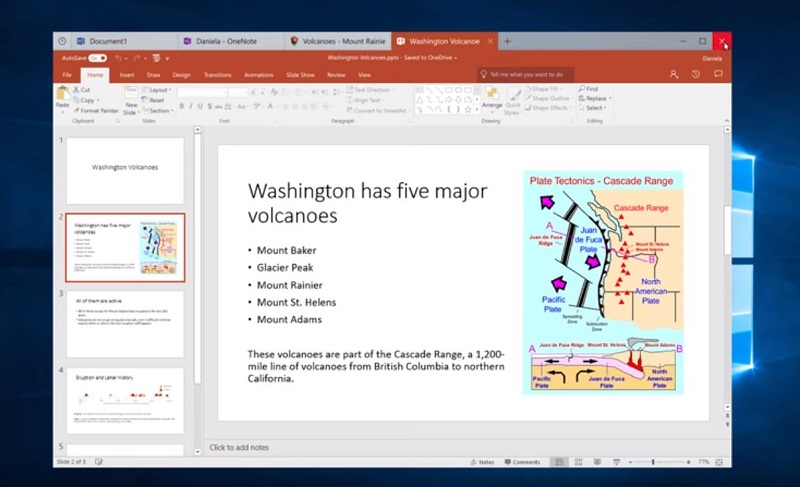This screenshot has width=800, height=487.
Task: Open the version history clock icon
Action: (x=696, y=74)
